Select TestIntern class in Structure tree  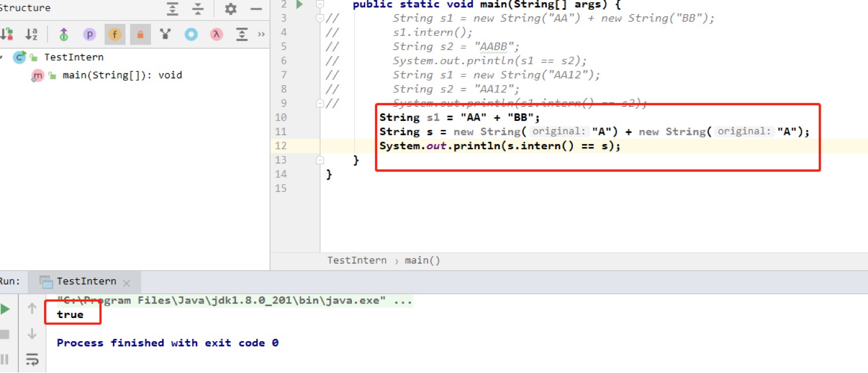(73, 57)
